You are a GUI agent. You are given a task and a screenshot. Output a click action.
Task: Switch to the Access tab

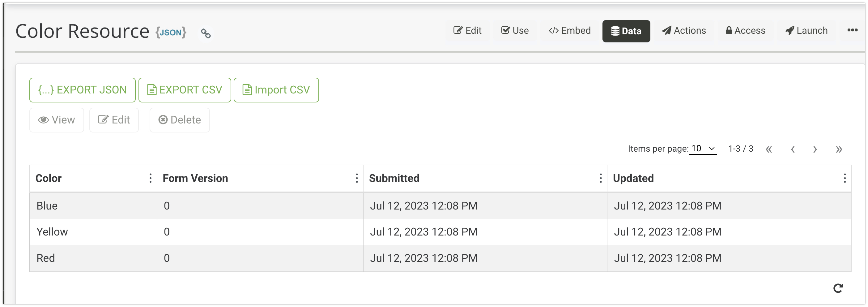tap(745, 31)
